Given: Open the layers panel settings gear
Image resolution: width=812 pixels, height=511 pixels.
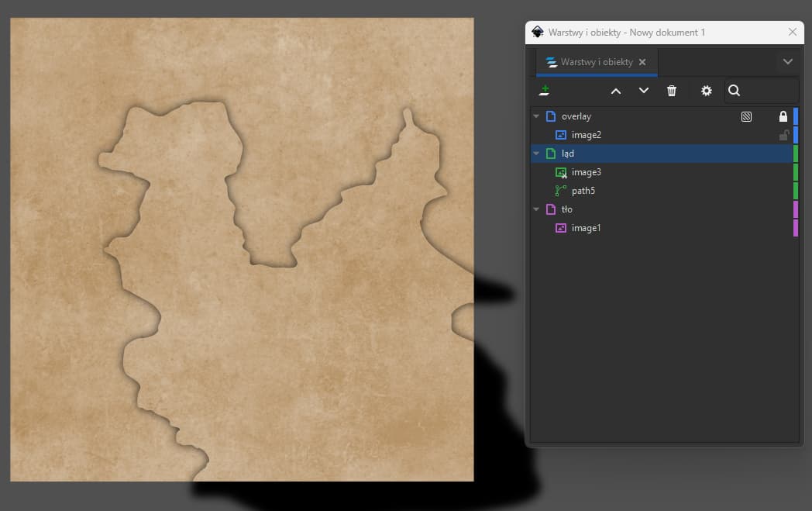Looking at the screenshot, I should point(706,91).
